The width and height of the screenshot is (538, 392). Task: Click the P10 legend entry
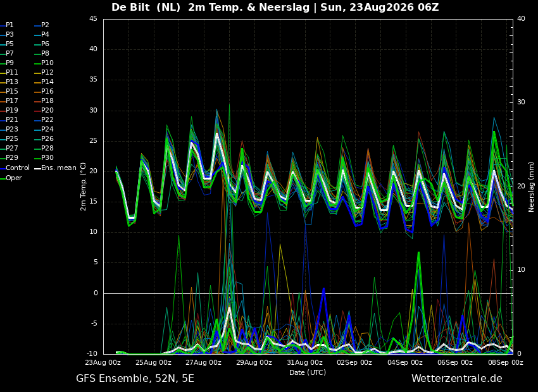click(47, 63)
